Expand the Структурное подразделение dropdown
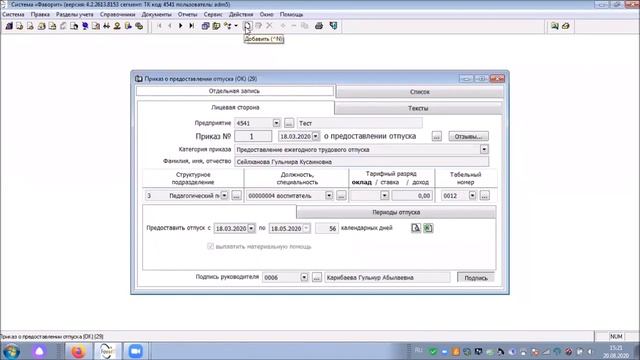 point(224,196)
